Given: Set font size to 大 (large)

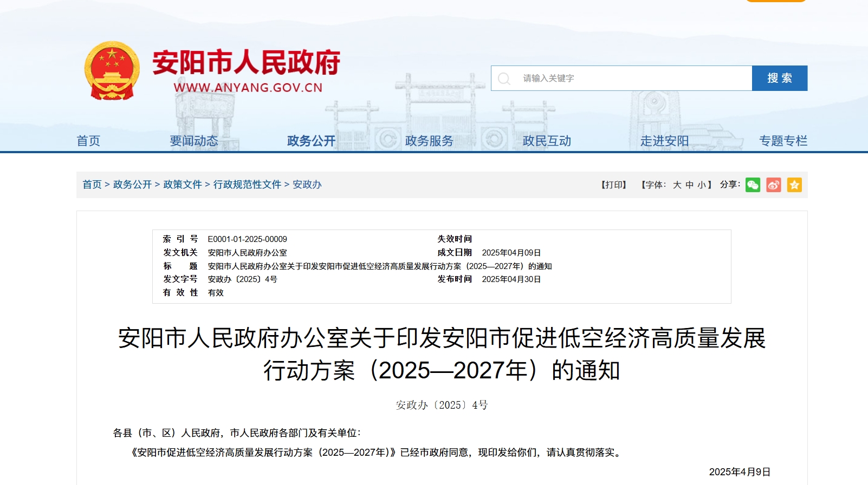Looking at the screenshot, I should [x=677, y=185].
